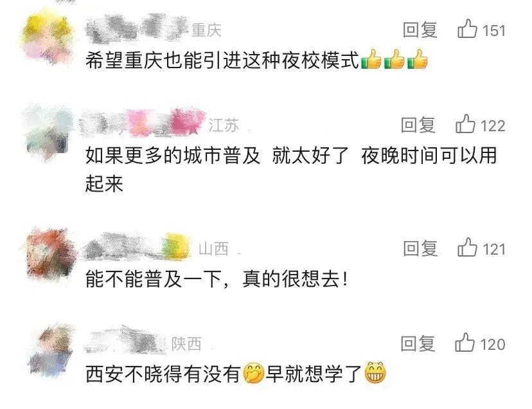Viewport: 532px width, 409px height.
Task: Select the comment text 希望重庆也能引进这种夜校模式
Action: [x=222, y=60]
